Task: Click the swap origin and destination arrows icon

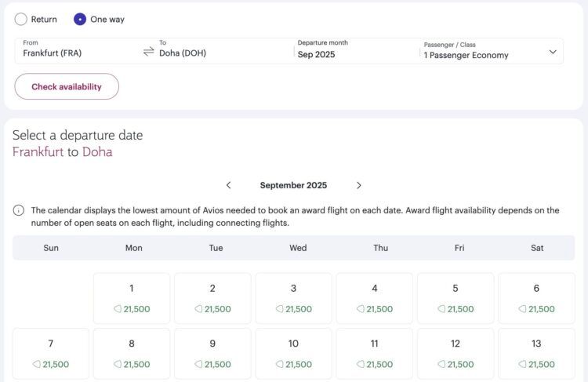Action: pyautogui.click(x=148, y=52)
